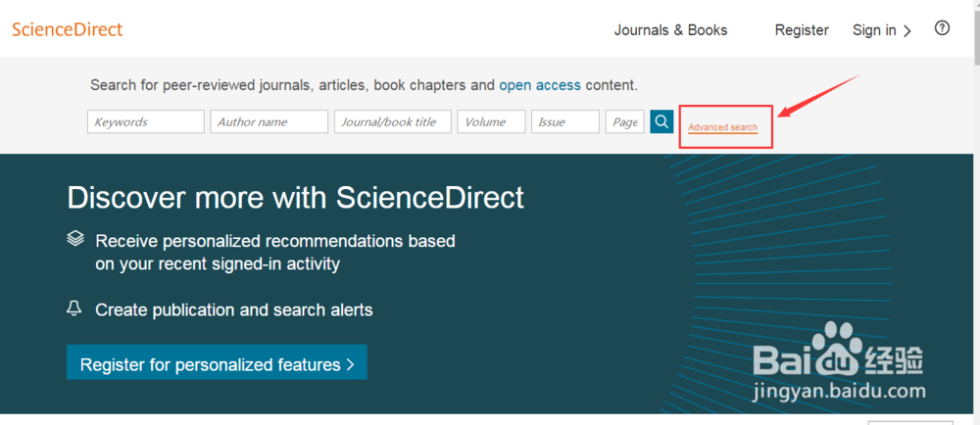The height and width of the screenshot is (425, 980).
Task: Focus the Keywords search field
Action: pos(145,121)
